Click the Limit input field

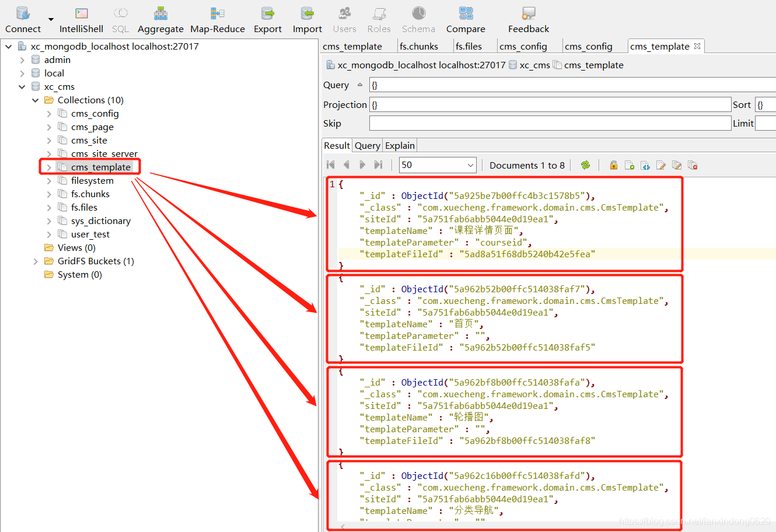pos(765,123)
